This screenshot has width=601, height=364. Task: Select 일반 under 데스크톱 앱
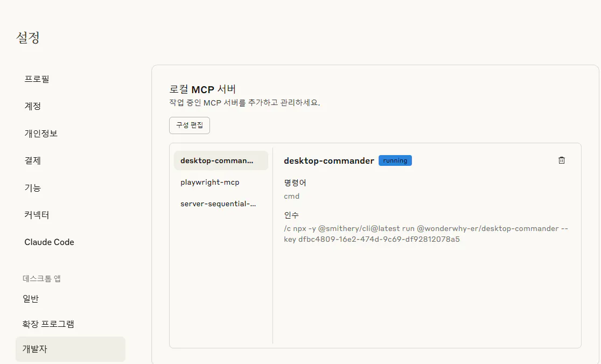pos(31,299)
